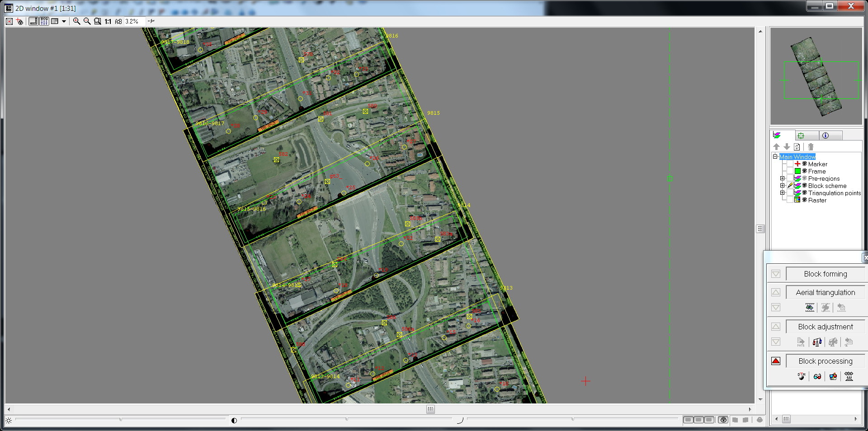The image size is (868, 431).
Task: Click red triangle beside Block processing
Action: [x=776, y=361]
